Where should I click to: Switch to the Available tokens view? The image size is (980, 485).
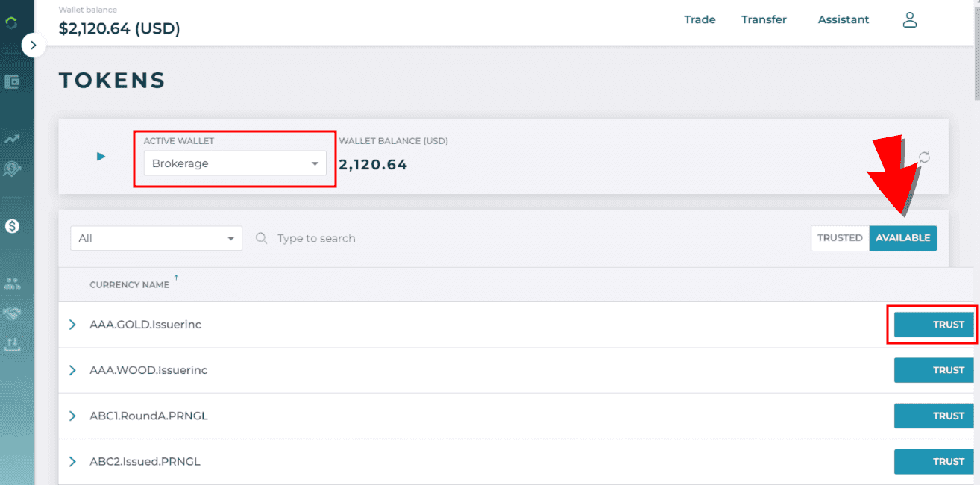[903, 238]
